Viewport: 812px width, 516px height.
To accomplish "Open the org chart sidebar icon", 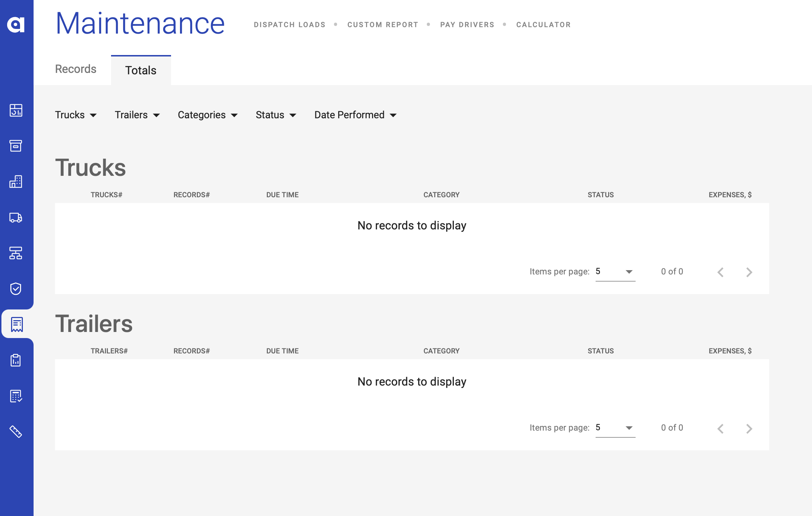I will pos(16,253).
